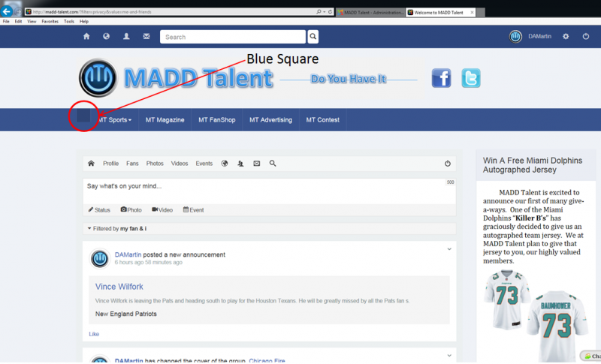Click magnifier icon in profile toolbar

273,164
